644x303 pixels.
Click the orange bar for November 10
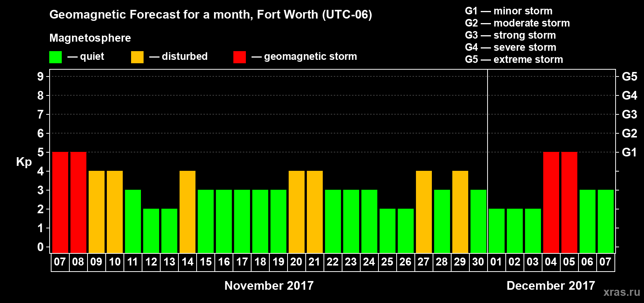coord(115,212)
